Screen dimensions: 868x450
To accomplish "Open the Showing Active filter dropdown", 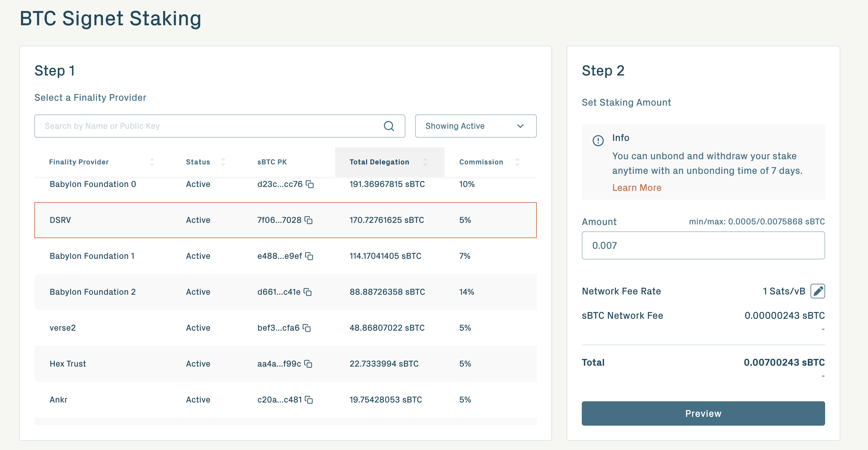I will coord(475,126).
